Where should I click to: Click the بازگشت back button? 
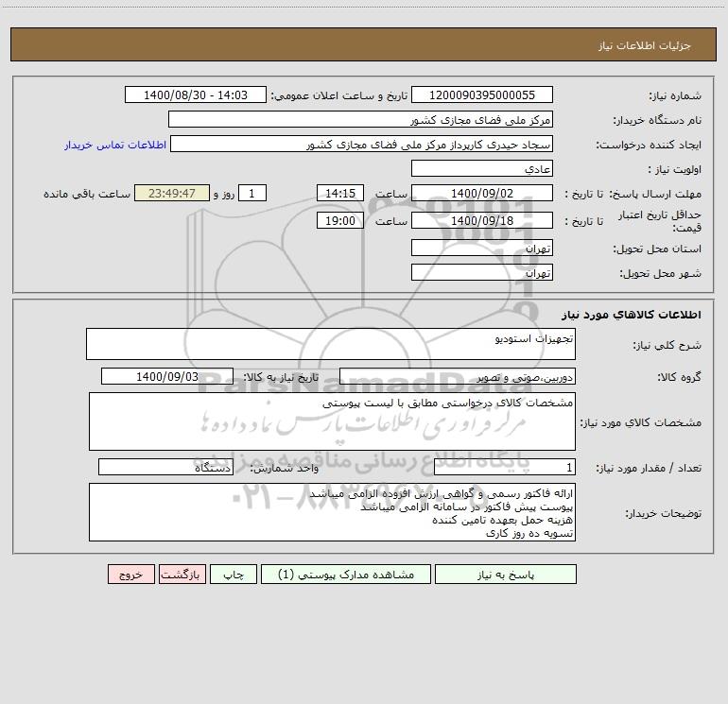(x=182, y=575)
